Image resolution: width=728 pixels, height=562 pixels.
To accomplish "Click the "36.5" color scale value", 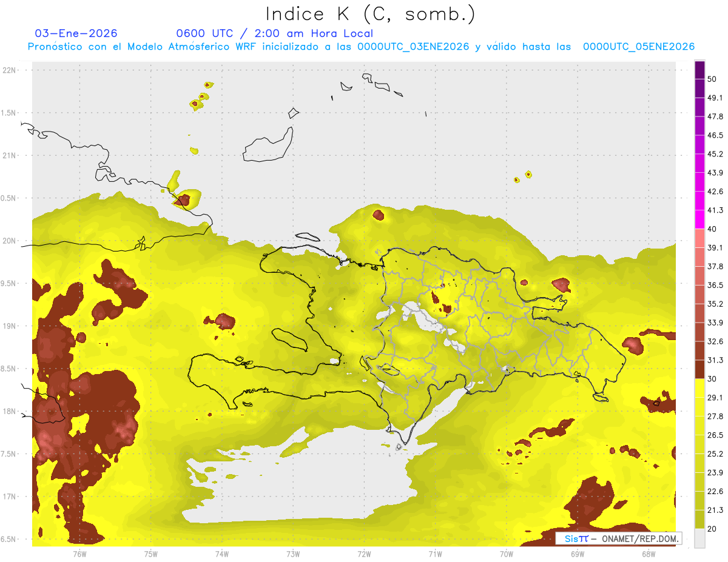I will pyautogui.click(x=716, y=285).
